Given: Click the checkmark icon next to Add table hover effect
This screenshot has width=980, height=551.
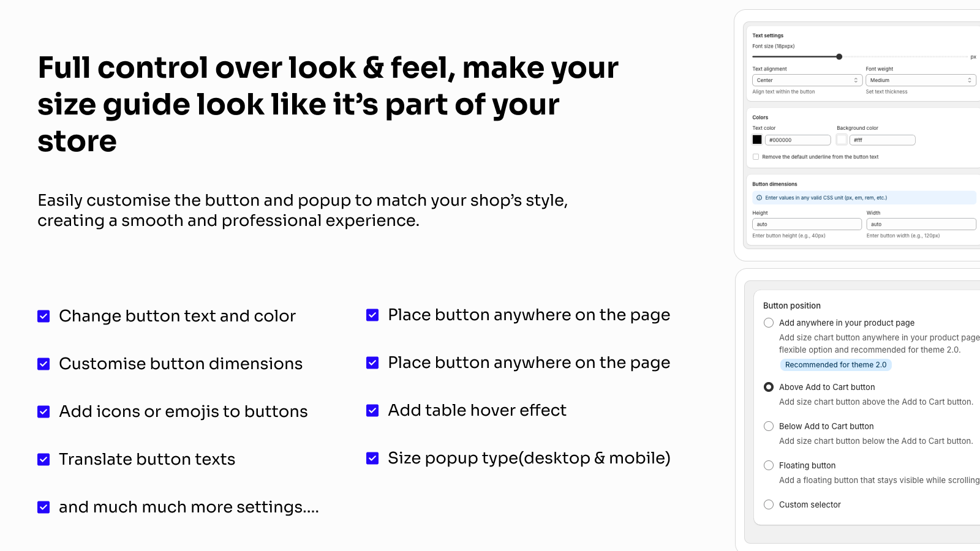Looking at the screenshot, I should click(372, 411).
